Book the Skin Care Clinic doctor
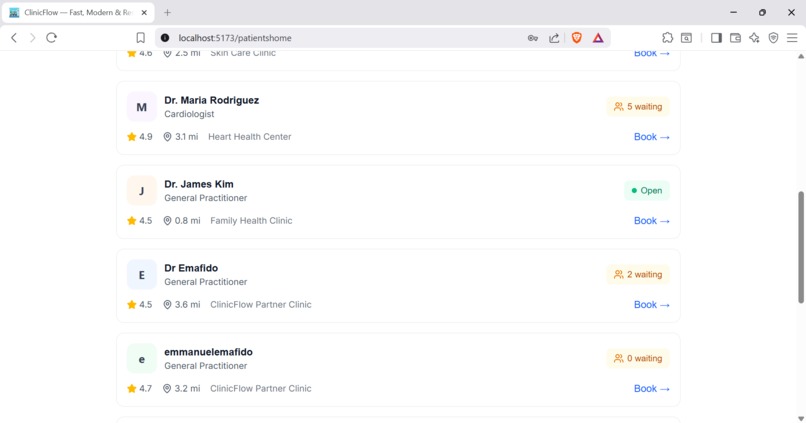This screenshot has width=806, height=423. 651,53
